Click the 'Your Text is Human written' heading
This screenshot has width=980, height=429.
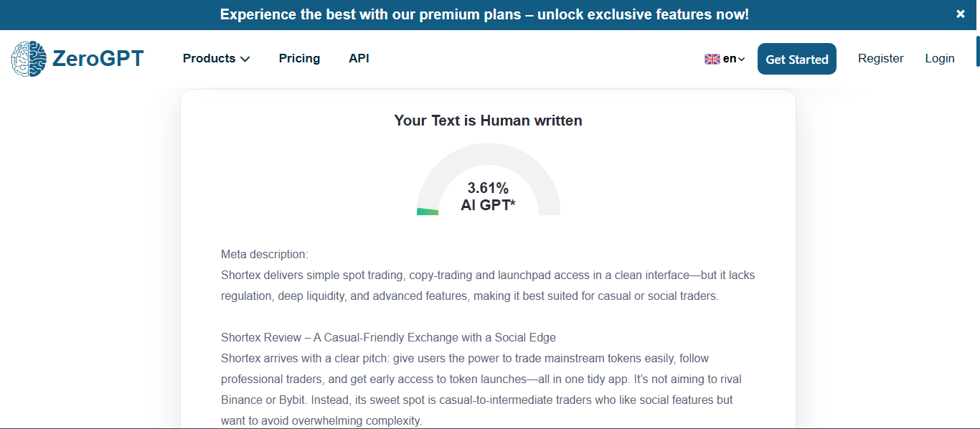488,121
